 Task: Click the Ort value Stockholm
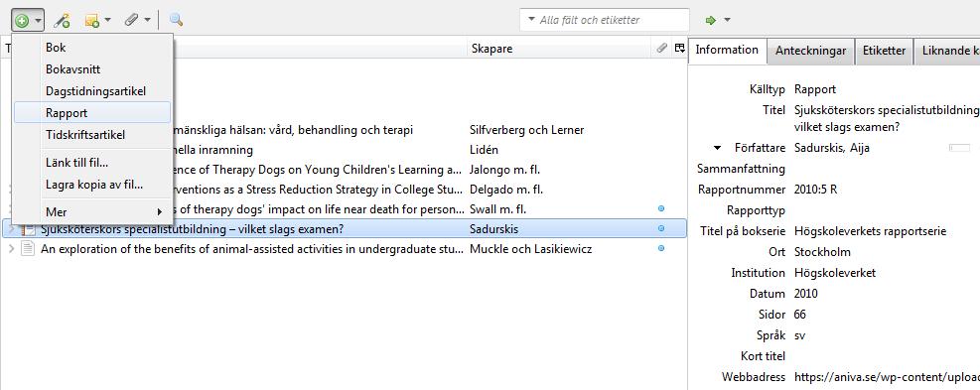tap(822, 252)
